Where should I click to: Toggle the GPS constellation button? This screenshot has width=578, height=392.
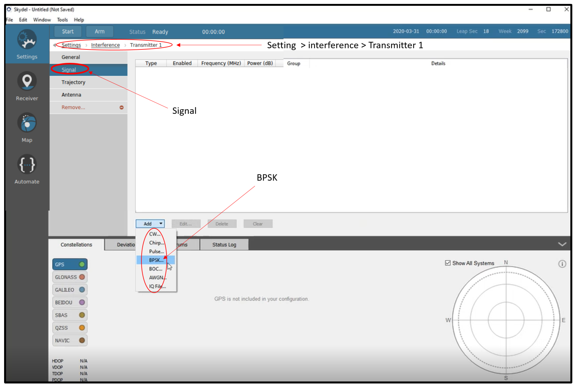tap(70, 264)
